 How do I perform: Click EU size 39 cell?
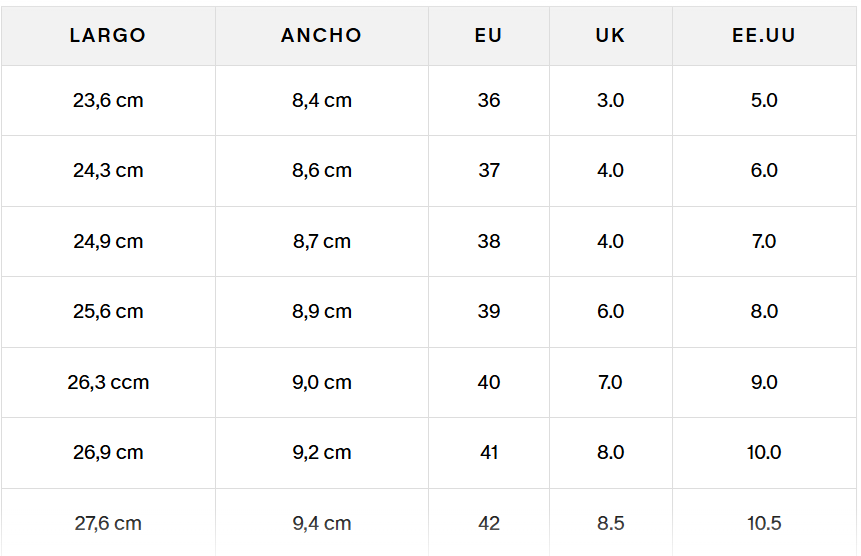(489, 312)
